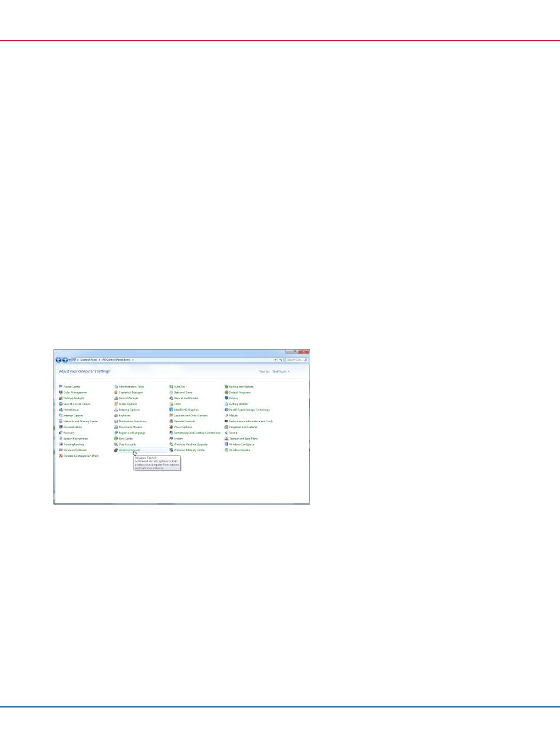The height and width of the screenshot is (747, 560).
Task: Open the View by Small icons dropdown
Action: [x=281, y=371]
